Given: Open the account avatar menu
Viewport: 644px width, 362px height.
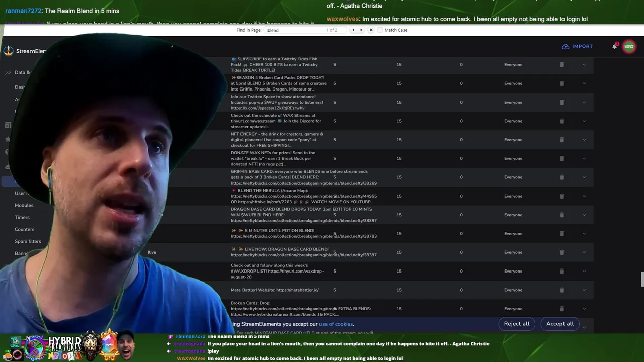Looking at the screenshot, I should [x=629, y=46].
